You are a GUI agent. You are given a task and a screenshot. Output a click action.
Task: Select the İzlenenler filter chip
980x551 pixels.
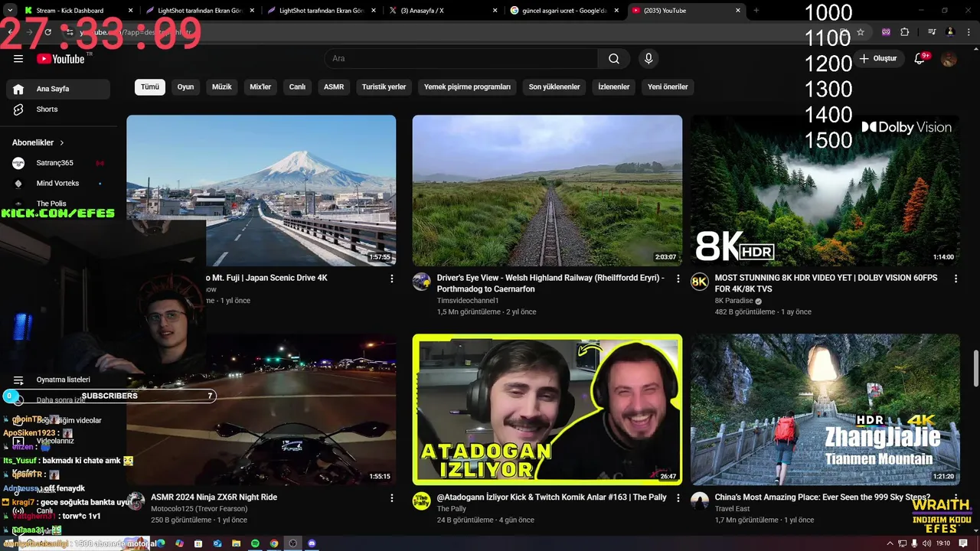click(614, 86)
